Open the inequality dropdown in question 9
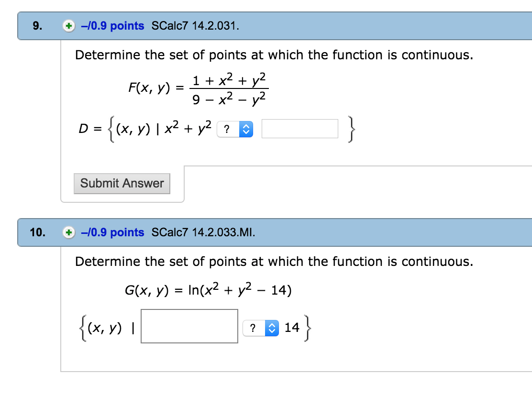 (x=235, y=129)
